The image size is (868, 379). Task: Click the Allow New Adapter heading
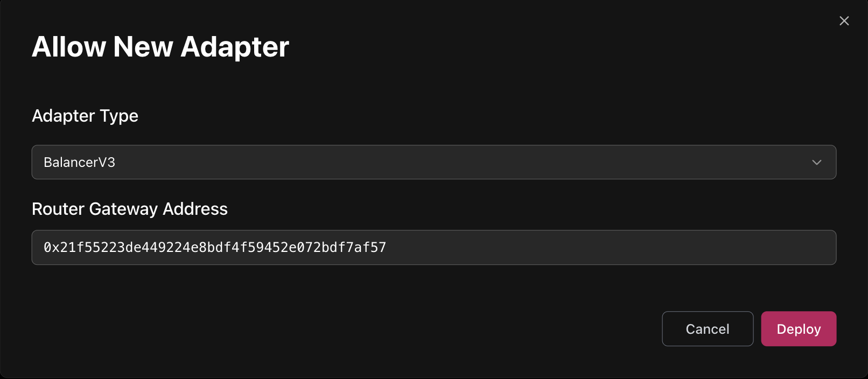(x=160, y=47)
